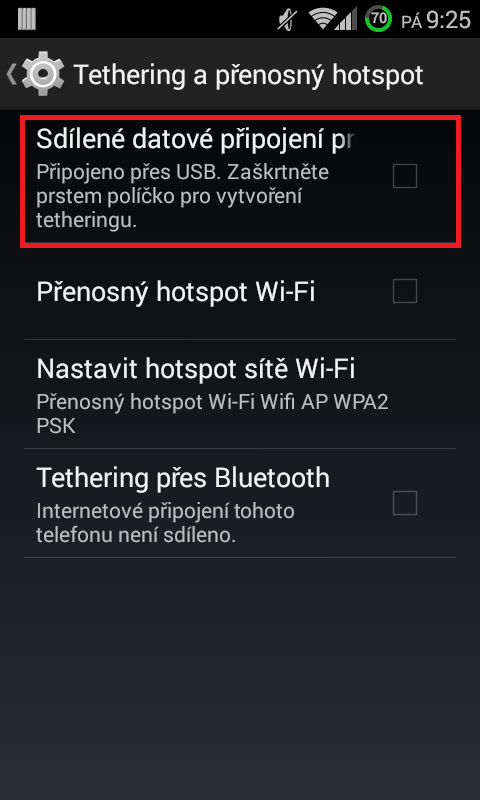Tap the back chevron beside the gear

[x=11, y=74]
